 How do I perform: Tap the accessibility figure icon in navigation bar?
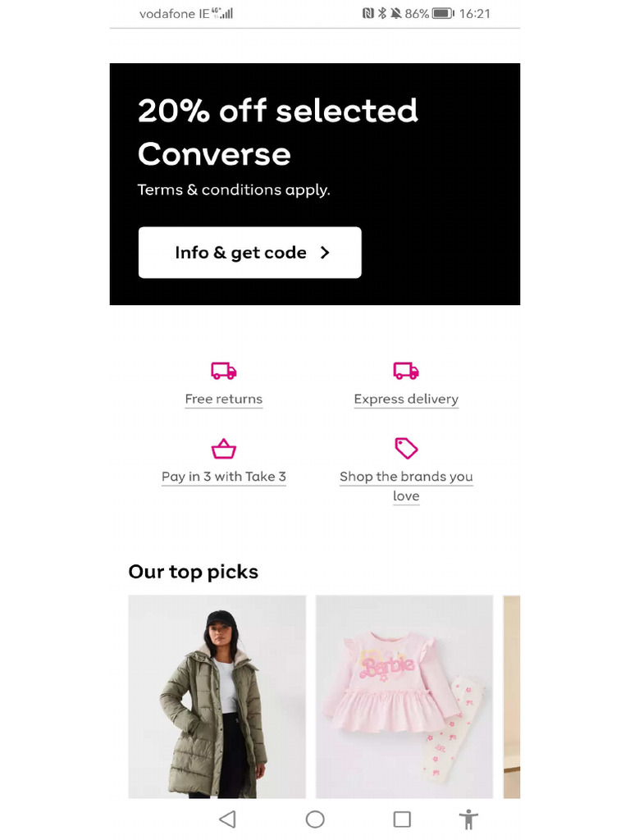(x=468, y=819)
